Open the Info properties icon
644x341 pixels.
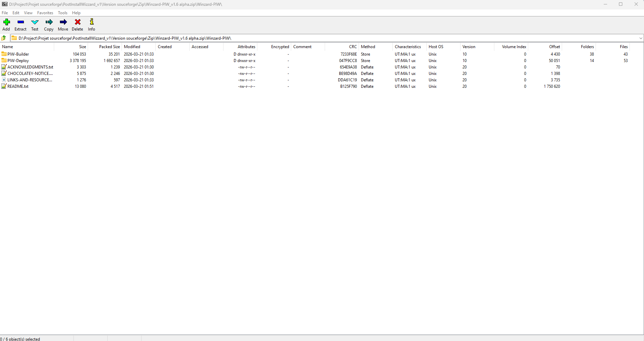[x=92, y=22]
